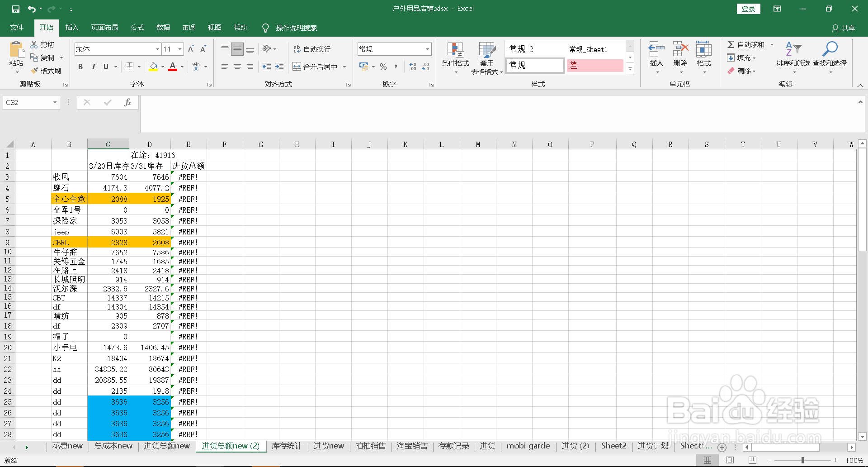This screenshot has height=467, width=868.
Task: Click the Paste clipboard icon
Action: coord(16,50)
